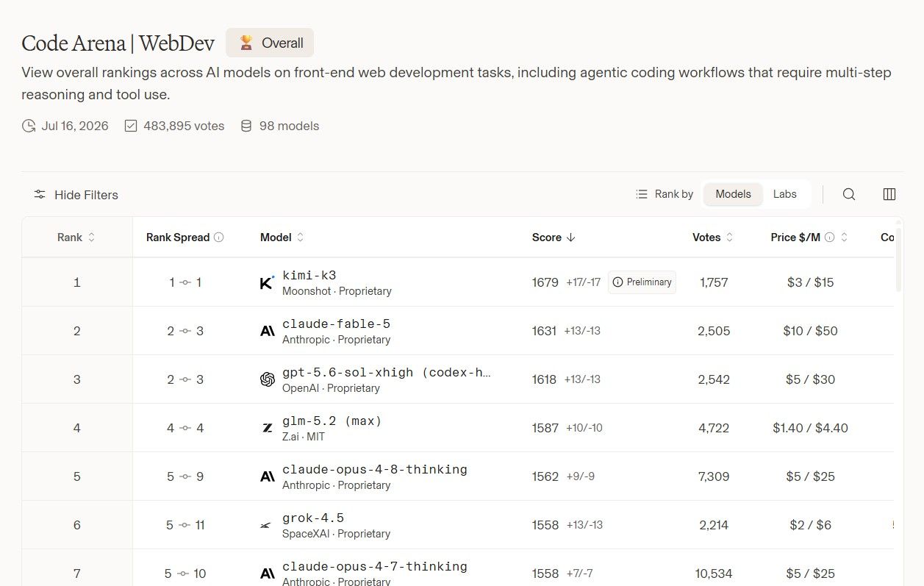Image resolution: width=924 pixels, height=586 pixels.
Task: Sort by Score descending header
Action: 554,237
